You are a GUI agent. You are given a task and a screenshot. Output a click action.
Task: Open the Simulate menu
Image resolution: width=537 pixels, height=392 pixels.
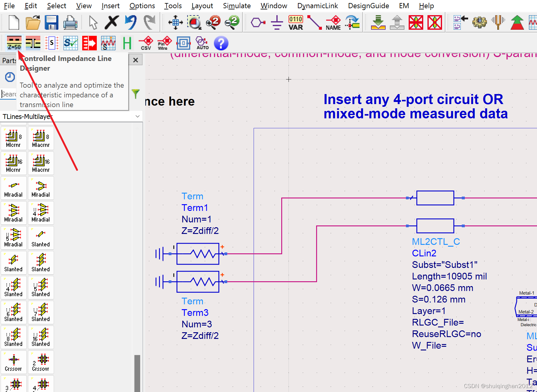click(237, 5)
